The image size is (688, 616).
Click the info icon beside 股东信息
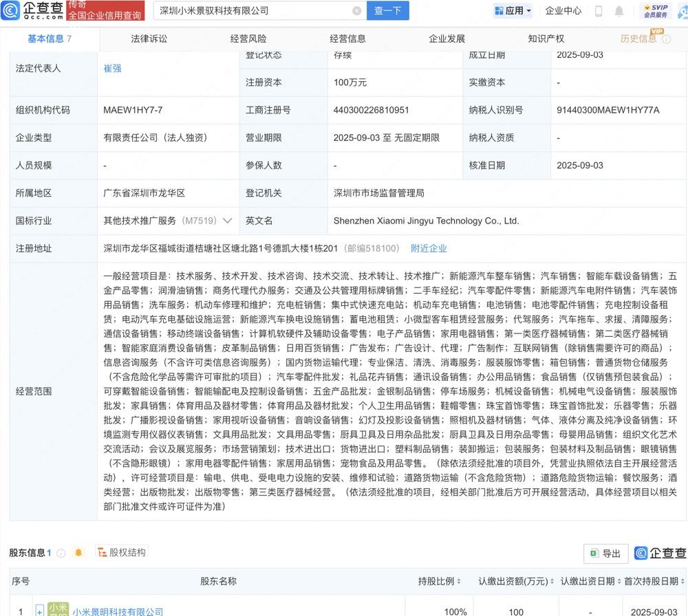point(61,553)
